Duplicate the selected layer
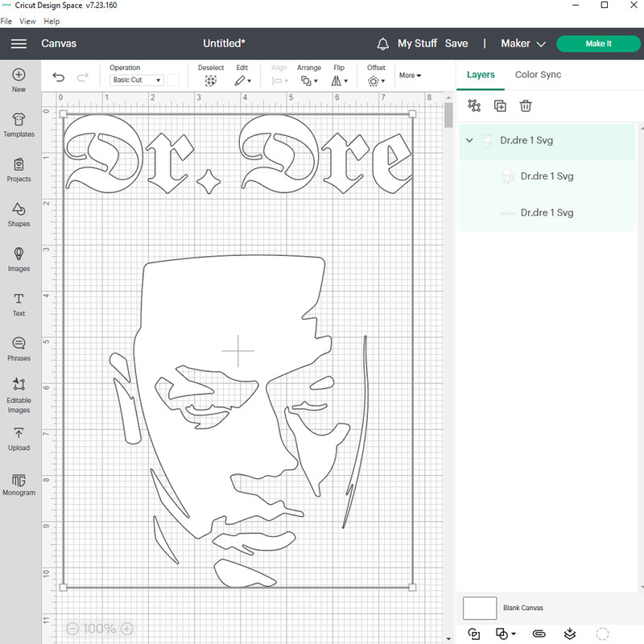 coord(500,105)
